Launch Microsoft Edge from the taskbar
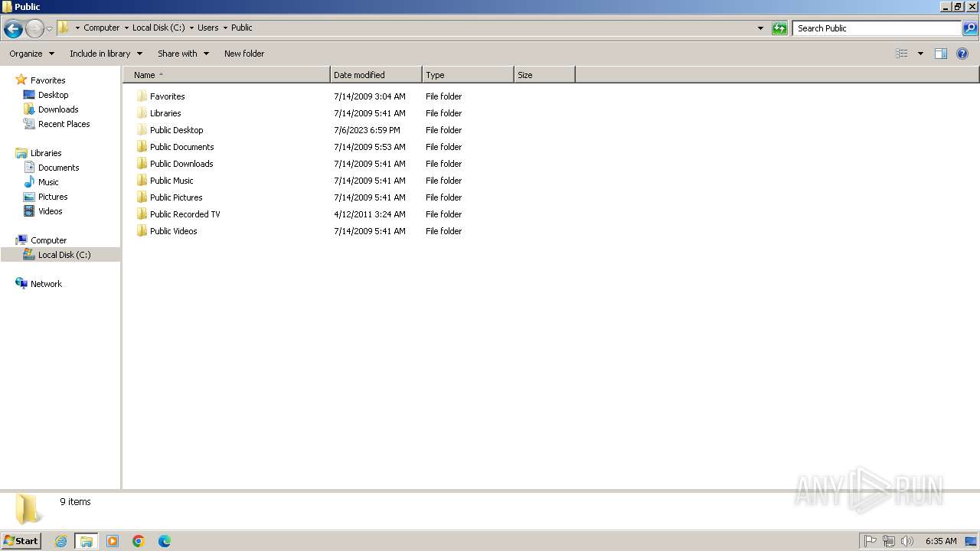Image resolution: width=980 pixels, height=551 pixels. pos(165,541)
